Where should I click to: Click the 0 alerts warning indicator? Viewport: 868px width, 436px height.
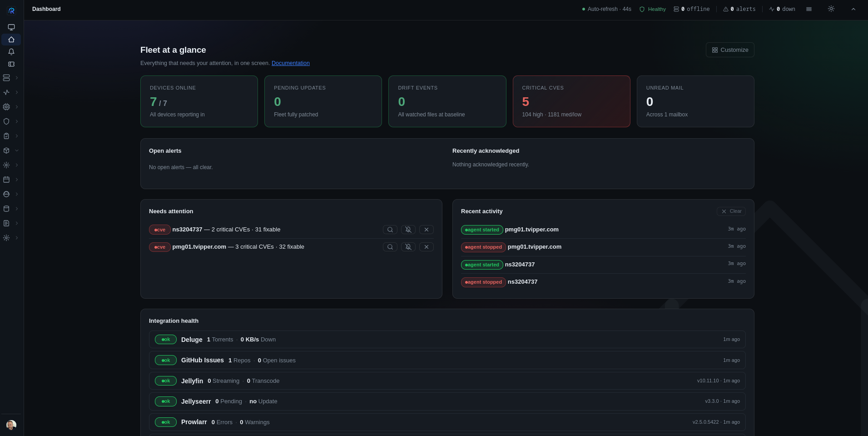pyautogui.click(x=739, y=9)
